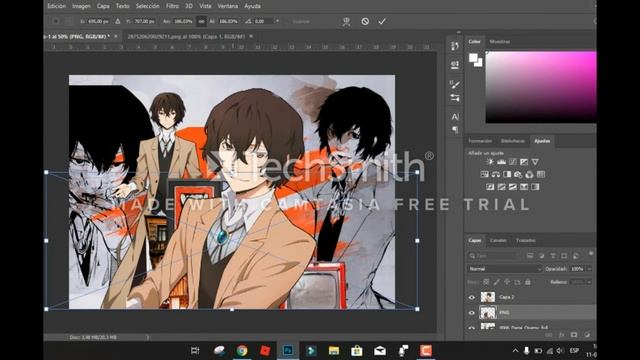Add a Posterize adjustment
Viewport: 640px width, 360px height.
pyautogui.click(x=502, y=187)
